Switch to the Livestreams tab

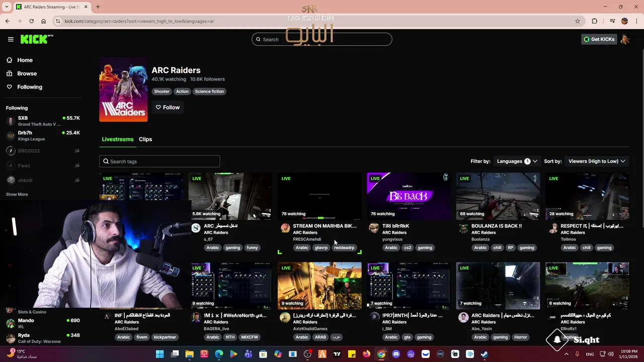118,139
